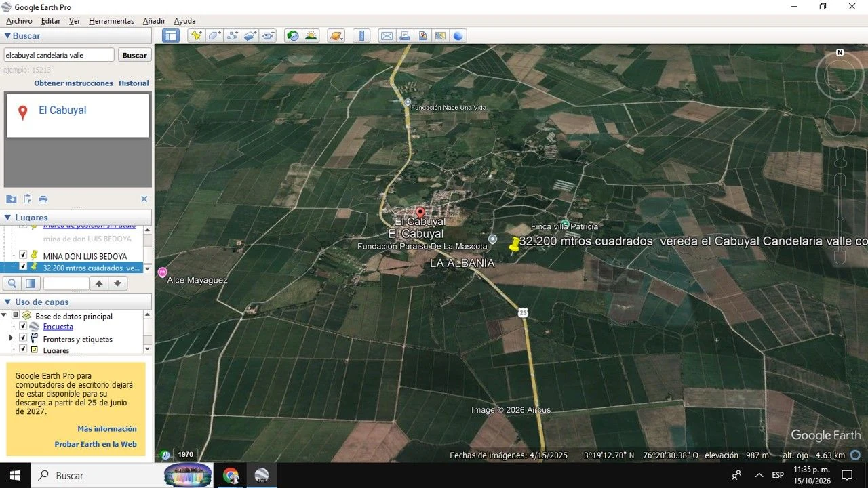Add an image overlay
Image resolution: width=868 pixels, height=488 pixels.
(250, 35)
